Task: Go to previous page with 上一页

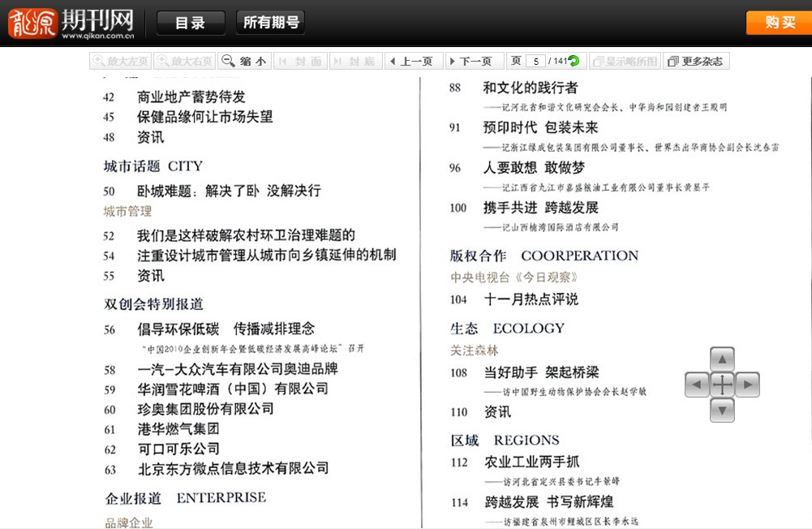Action: pyautogui.click(x=411, y=61)
